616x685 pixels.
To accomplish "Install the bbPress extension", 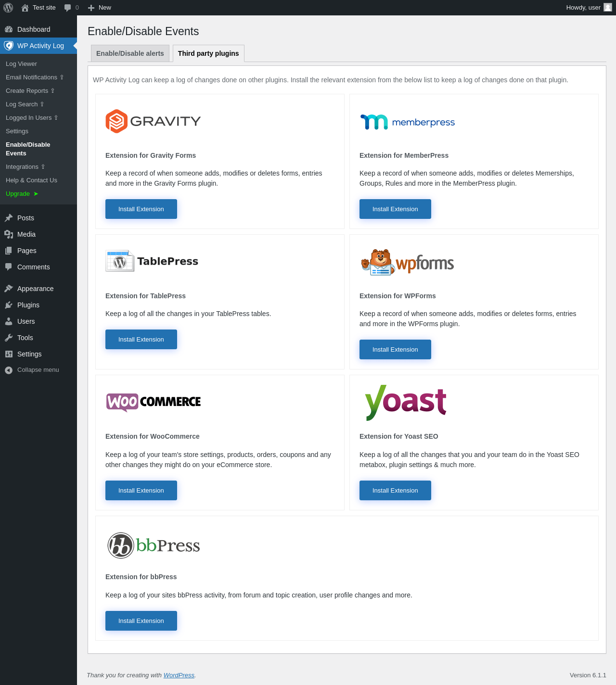I will [x=141, y=621].
